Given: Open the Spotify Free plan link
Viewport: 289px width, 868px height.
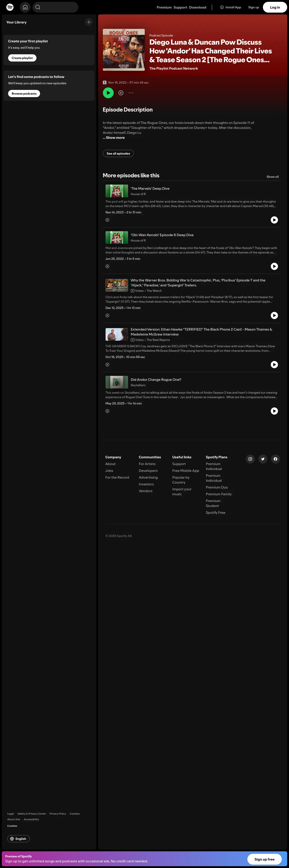Looking at the screenshot, I should pos(216,512).
